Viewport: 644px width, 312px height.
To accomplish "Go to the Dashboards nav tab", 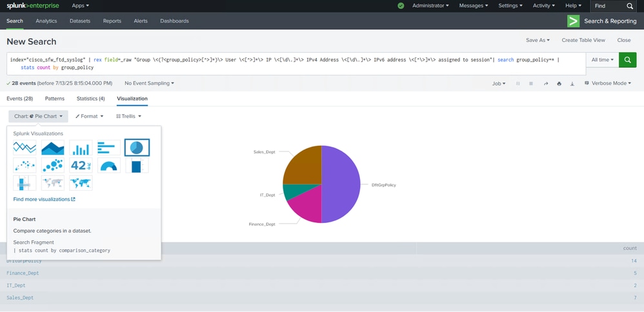I will click(x=175, y=21).
